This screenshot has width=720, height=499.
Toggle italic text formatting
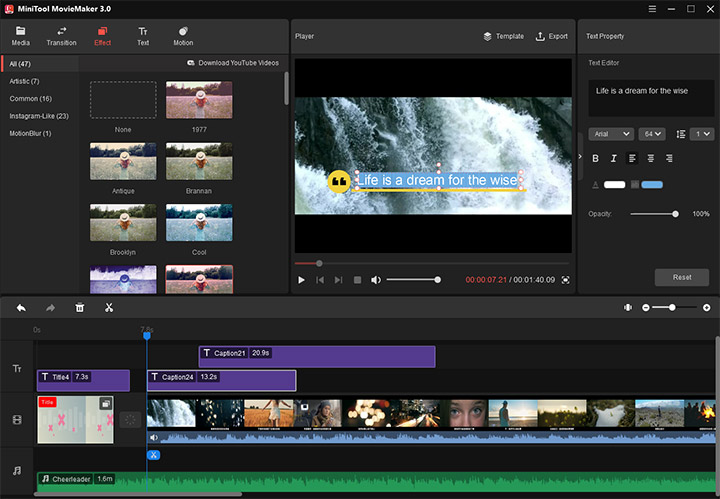(x=614, y=158)
